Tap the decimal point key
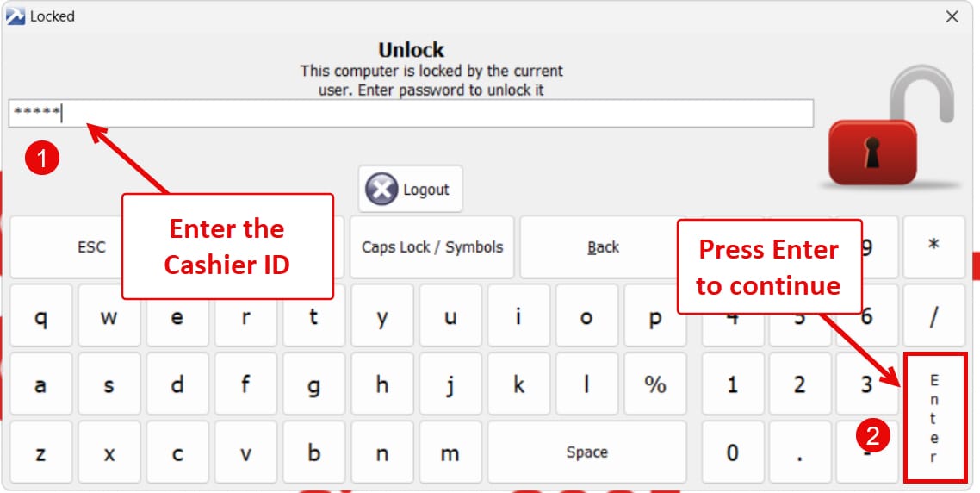The image size is (980, 493). point(799,453)
